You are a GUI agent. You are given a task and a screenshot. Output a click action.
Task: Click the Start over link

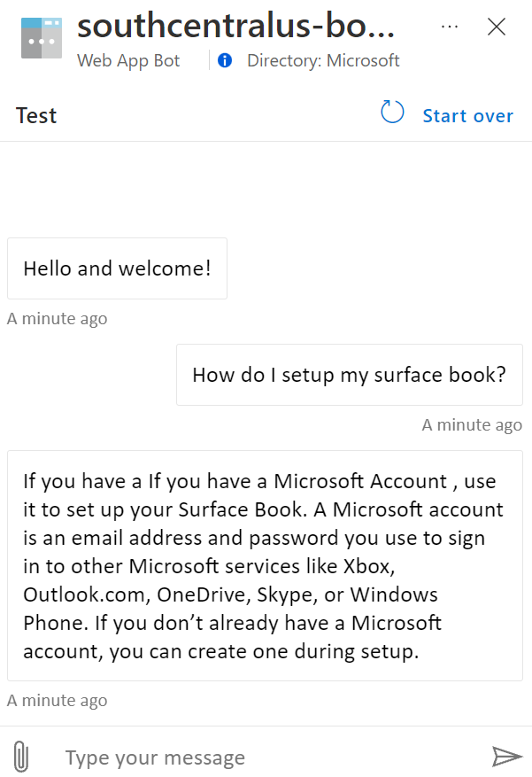coord(467,116)
